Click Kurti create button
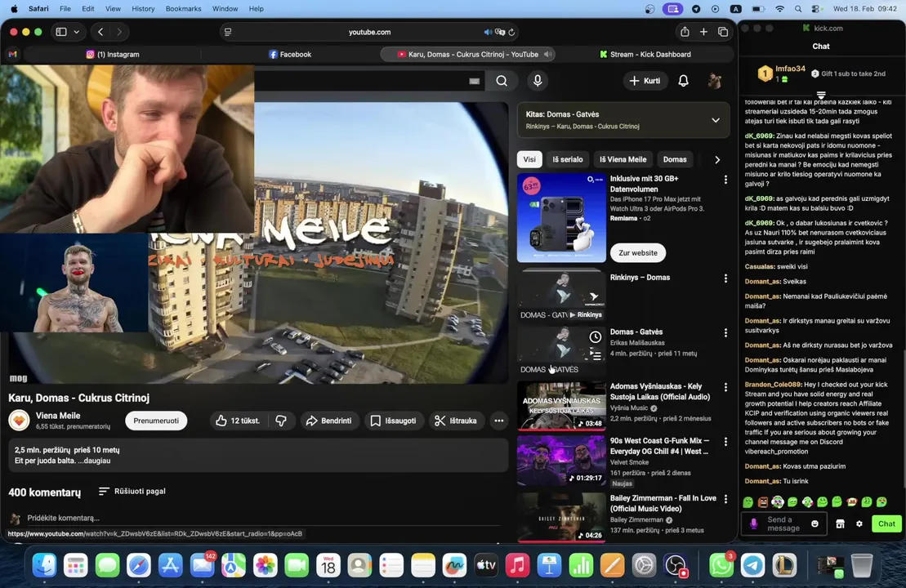 [645, 81]
